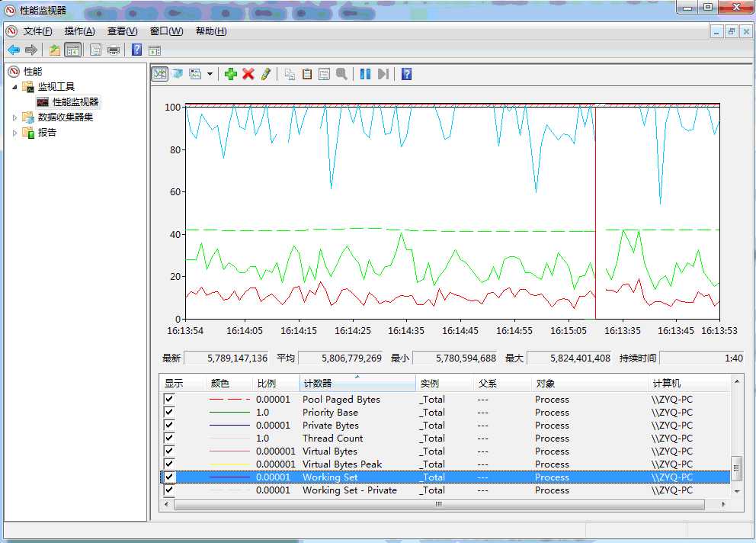
Task: Open the monitor toolbar Help icon
Action: coord(406,74)
